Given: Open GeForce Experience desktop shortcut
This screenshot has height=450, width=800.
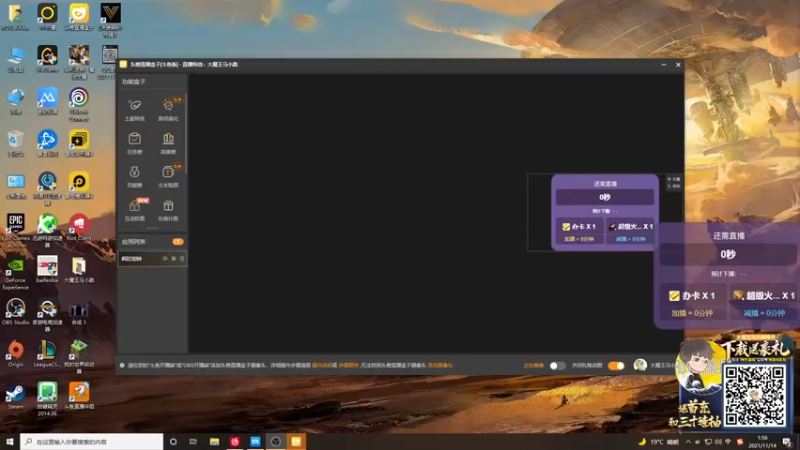Looking at the screenshot, I should click(15, 273).
